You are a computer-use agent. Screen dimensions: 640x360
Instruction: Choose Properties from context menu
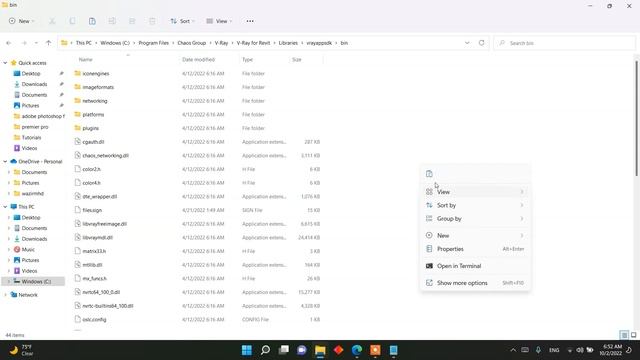coord(475,249)
